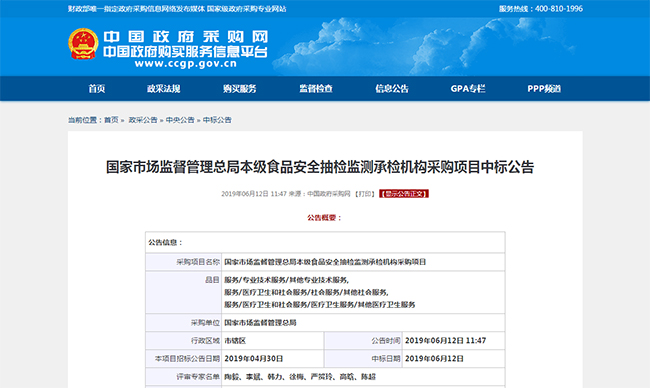Select 公告时间 value 2019年06月12日 11:47

click(445, 341)
